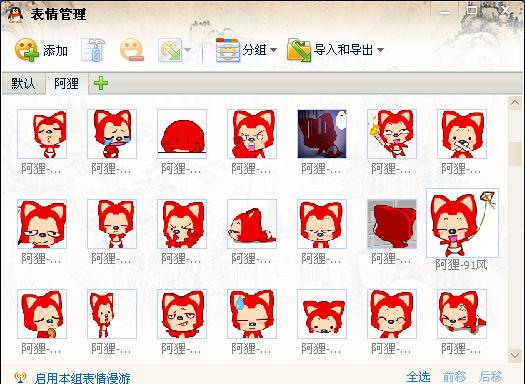Viewport: 525px width, 384px height.
Task: Click the 导入和导出 folder icon
Action: pos(299,50)
